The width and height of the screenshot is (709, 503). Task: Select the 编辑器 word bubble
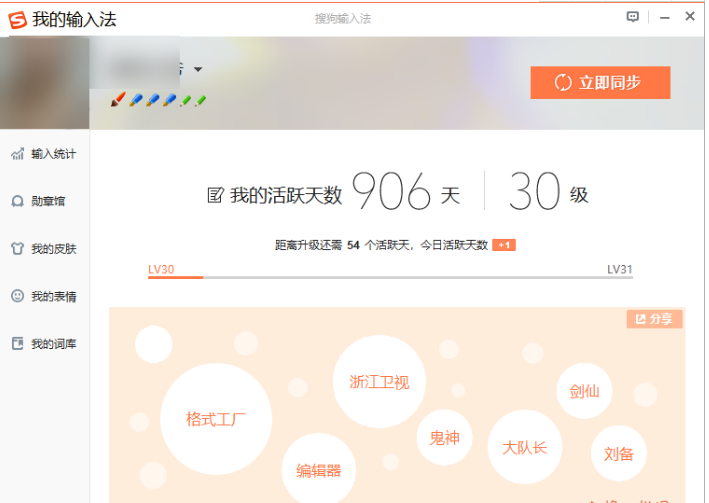(x=318, y=470)
